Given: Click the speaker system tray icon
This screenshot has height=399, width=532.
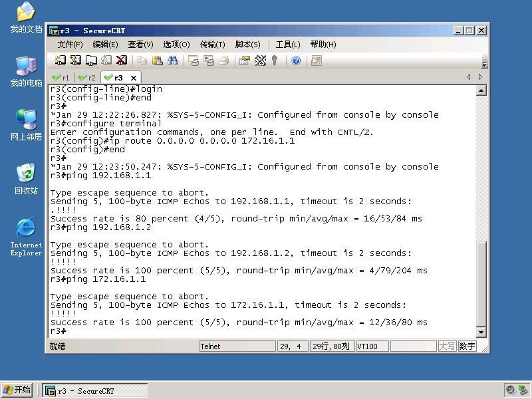Looking at the screenshot, I should [x=510, y=390].
